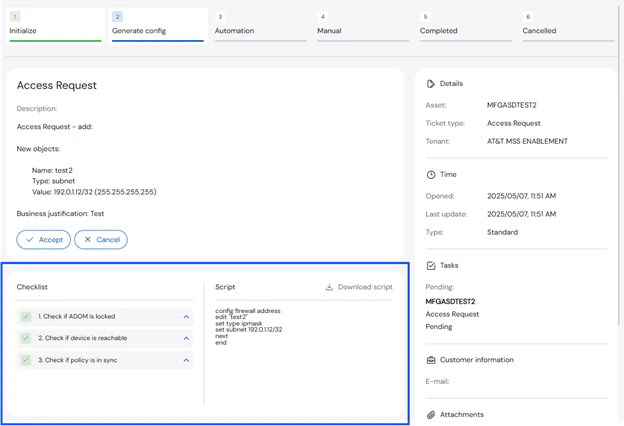Click step number 3 badge
This screenshot has width=624, height=426.
tap(220, 16)
